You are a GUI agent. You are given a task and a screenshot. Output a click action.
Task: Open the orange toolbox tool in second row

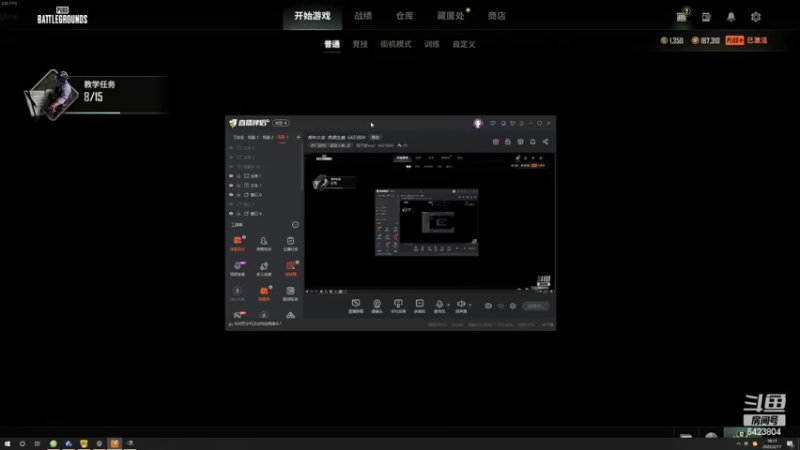pyautogui.click(x=290, y=268)
